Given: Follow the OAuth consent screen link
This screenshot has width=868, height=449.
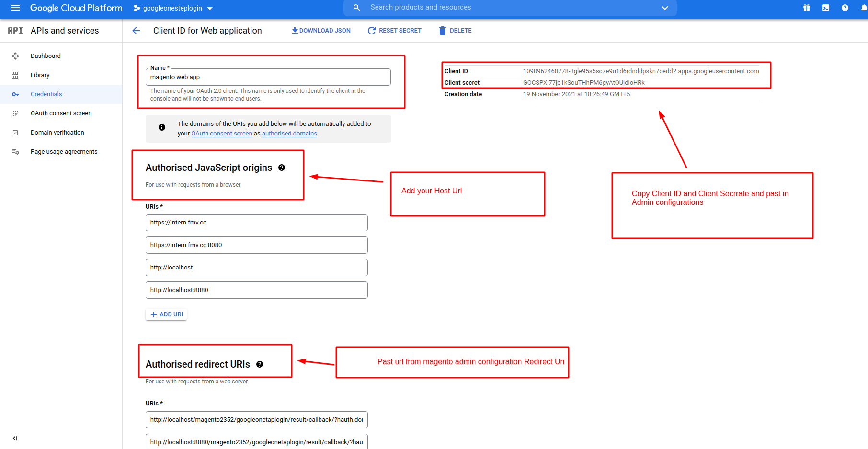Looking at the screenshot, I should (222, 134).
